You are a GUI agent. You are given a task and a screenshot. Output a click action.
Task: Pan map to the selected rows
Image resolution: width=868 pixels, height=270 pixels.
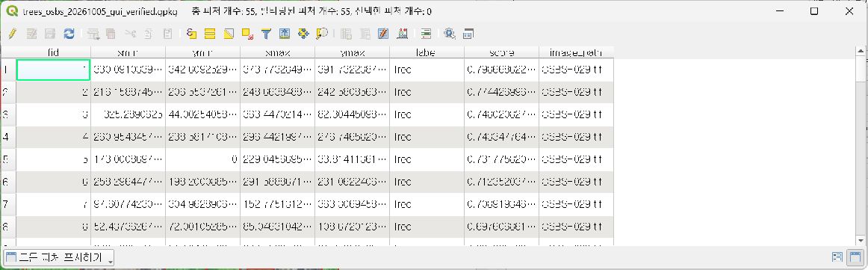point(303,34)
